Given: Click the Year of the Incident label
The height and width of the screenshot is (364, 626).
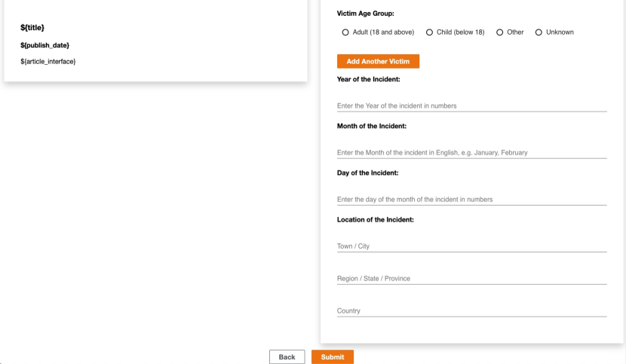Looking at the screenshot, I should pyautogui.click(x=368, y=79).
